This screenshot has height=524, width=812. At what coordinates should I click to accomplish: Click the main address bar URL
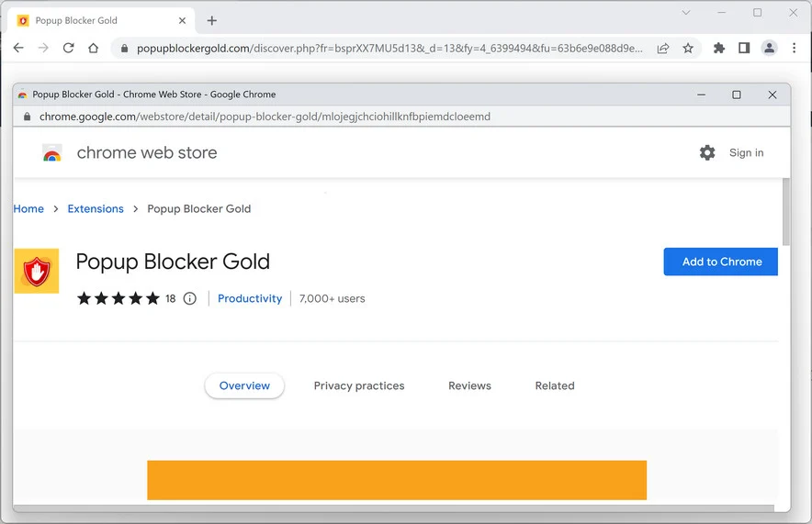pyautogui.click(x=389, y=48)
